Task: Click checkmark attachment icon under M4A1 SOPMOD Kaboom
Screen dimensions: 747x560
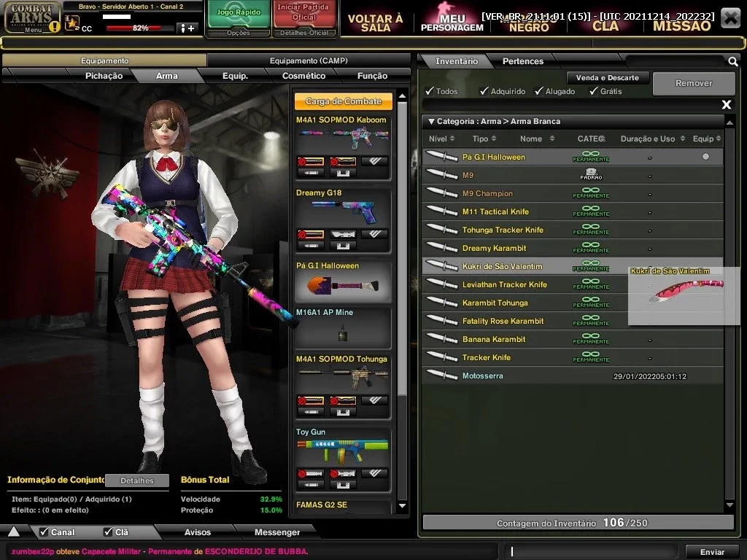Action: (x=374, y=161)
